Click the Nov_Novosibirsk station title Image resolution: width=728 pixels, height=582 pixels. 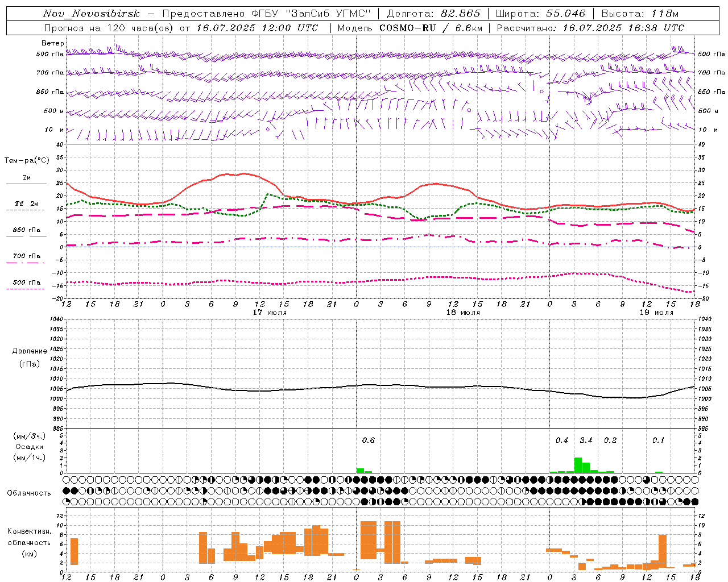coord(92,14)
